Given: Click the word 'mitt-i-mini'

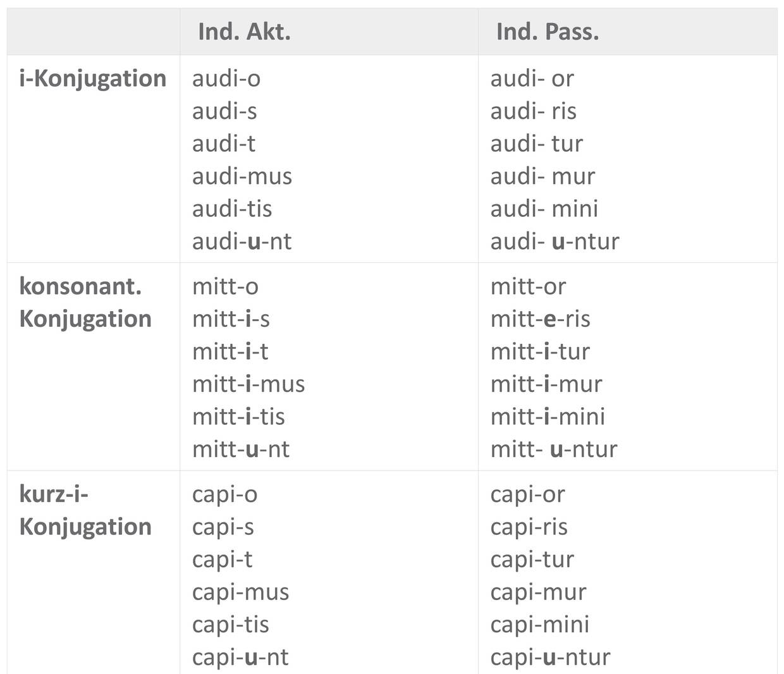Looking at the screenshot, I should click(x=548, y=417).
